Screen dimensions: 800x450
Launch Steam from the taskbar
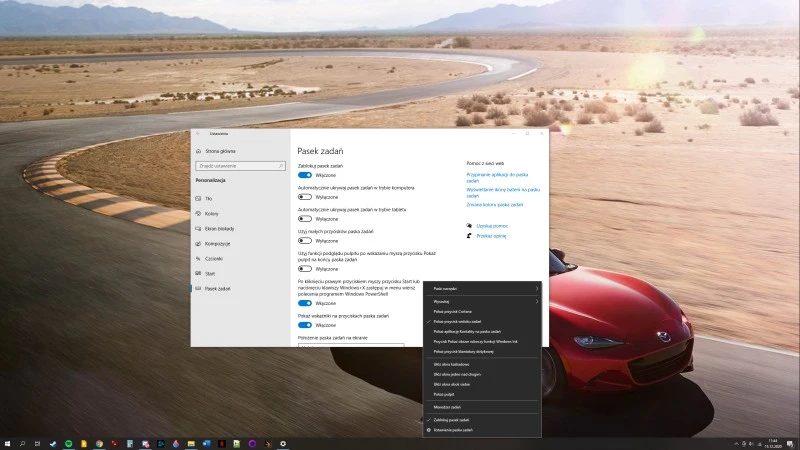click(53, 444)
